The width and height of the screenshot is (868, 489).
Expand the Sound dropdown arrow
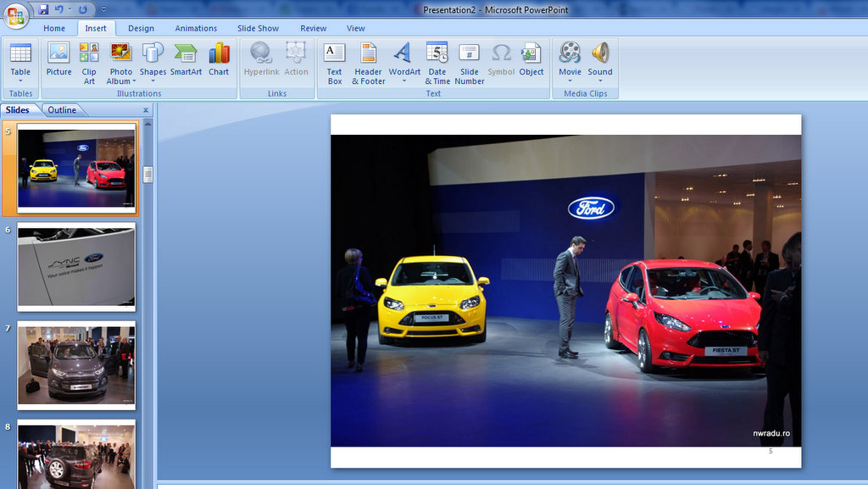coord(600,81)
